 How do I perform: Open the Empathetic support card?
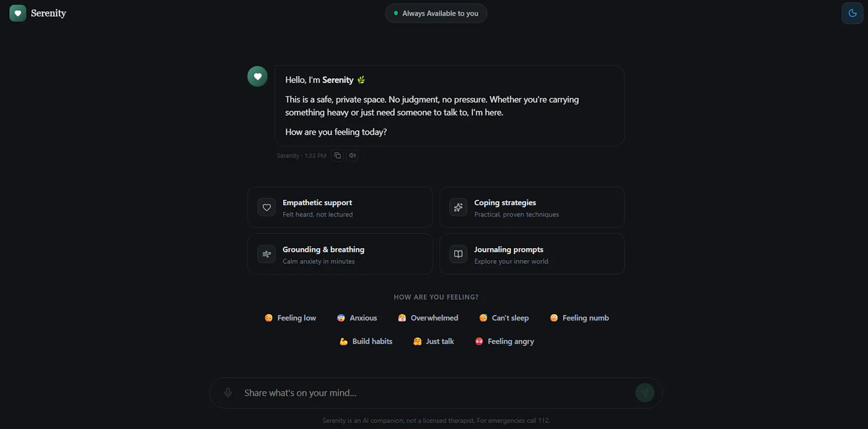click(340, 207)
